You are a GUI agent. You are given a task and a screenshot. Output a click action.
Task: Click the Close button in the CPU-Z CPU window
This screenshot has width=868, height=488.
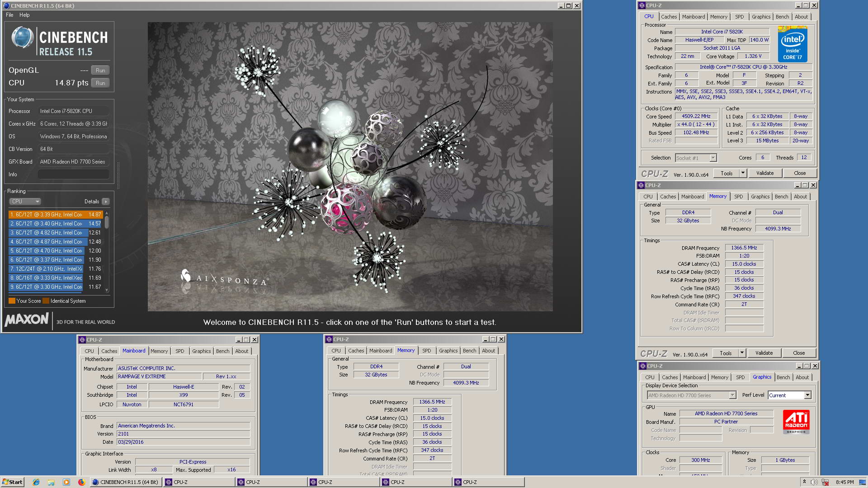pos(799,173)
